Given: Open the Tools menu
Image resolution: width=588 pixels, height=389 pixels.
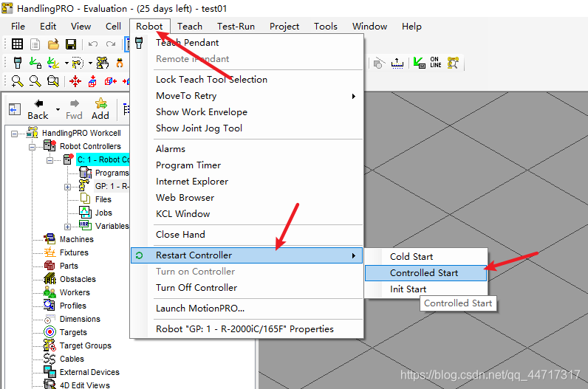Looking at the screenshot, I should coord(326,27).
